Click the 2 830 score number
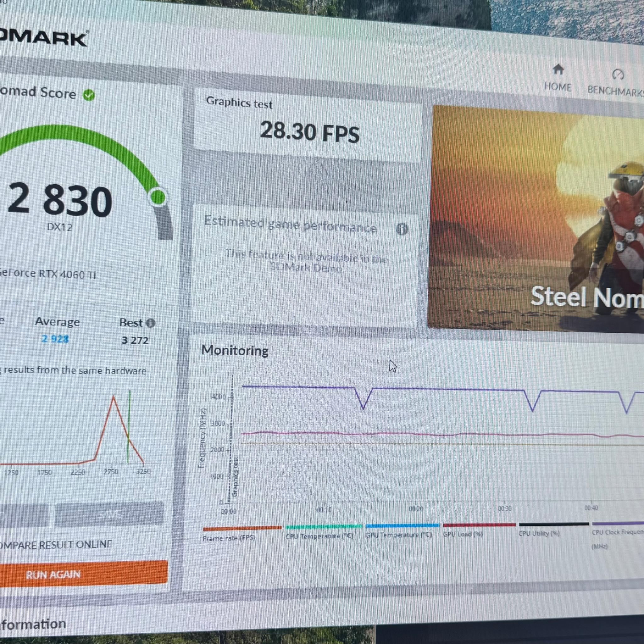The height and width of the screenshot is (644, 644). coord(60,199)
